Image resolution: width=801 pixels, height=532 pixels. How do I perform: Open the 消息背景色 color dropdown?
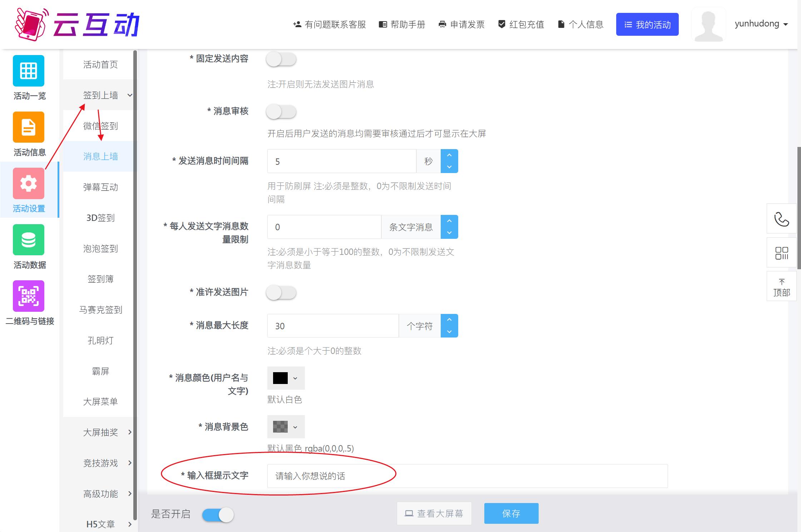click(x=286, y=427)
